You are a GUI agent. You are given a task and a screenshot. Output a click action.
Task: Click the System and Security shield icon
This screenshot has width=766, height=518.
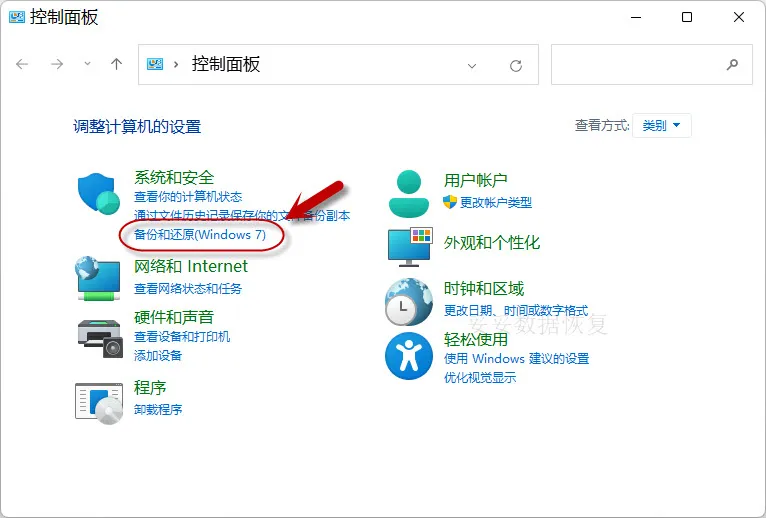point(99,192)
